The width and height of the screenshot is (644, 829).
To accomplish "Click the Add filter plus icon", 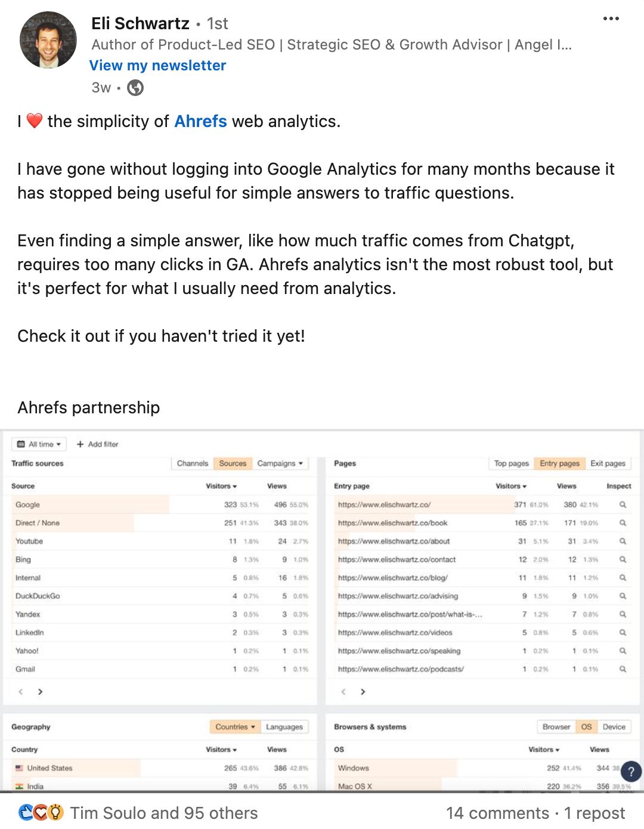I will point(79,444).
